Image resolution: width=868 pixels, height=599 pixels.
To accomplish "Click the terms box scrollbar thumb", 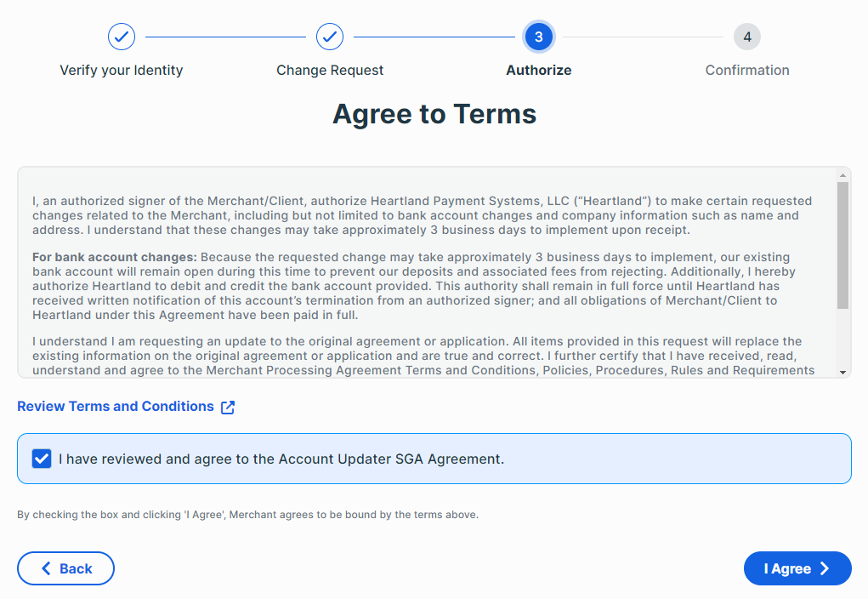I will pos(842,245).
